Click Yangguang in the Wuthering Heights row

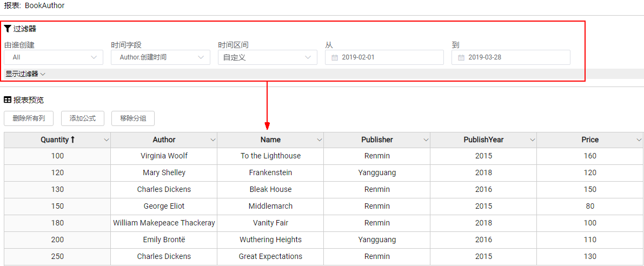click(377, 240)
